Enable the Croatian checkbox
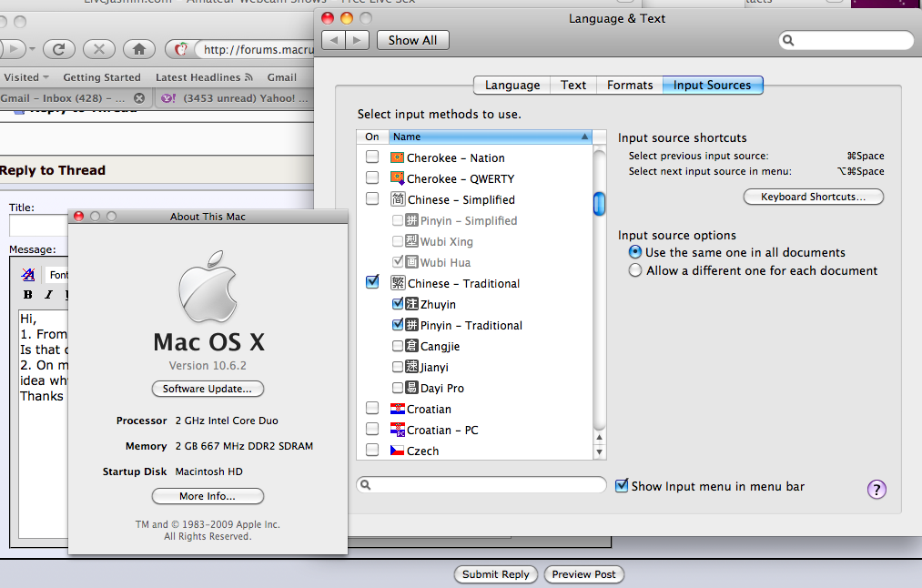This screenshot has width=922, height=588. 372,408
